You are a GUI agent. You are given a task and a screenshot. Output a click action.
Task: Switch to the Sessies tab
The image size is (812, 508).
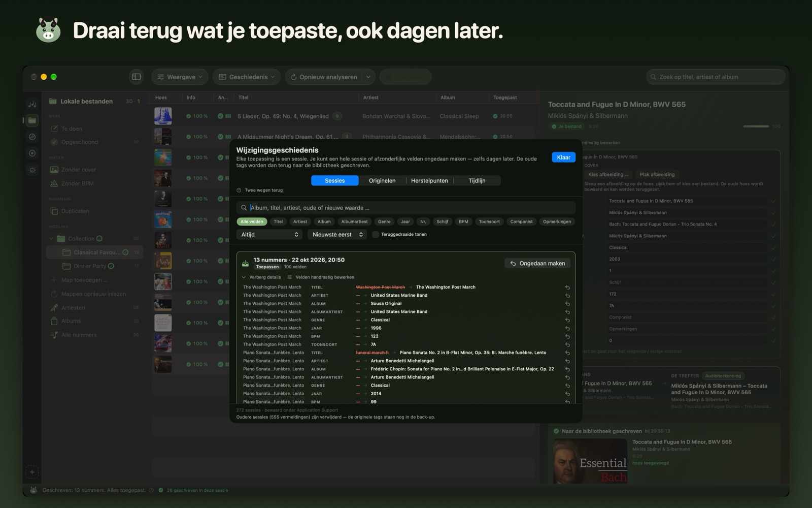pyautogui.click(x=334, y=181)
